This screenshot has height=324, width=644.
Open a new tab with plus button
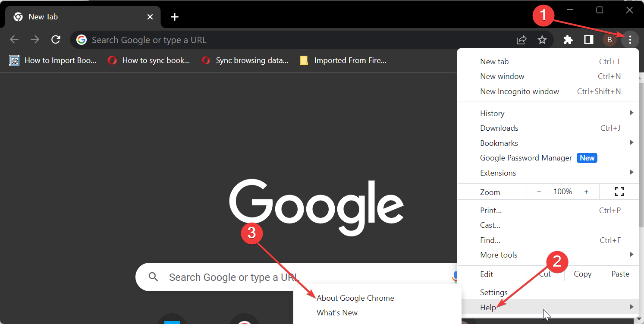pos(174,17)
